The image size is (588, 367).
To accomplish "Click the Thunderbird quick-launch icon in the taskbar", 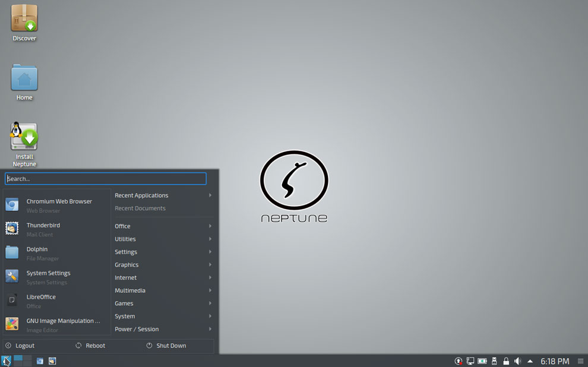I will 52,361.
